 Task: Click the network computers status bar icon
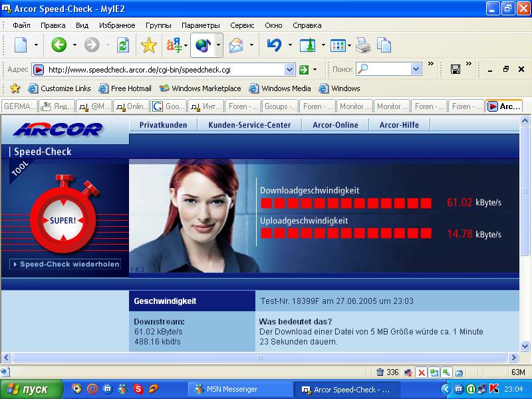(x=408, y=372)
